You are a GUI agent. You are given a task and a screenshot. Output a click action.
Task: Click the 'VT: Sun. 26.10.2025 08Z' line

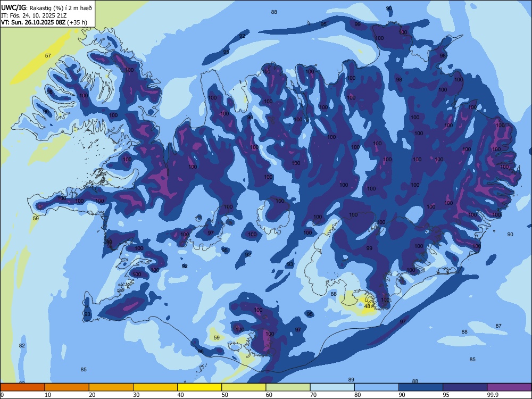(34, 22)
